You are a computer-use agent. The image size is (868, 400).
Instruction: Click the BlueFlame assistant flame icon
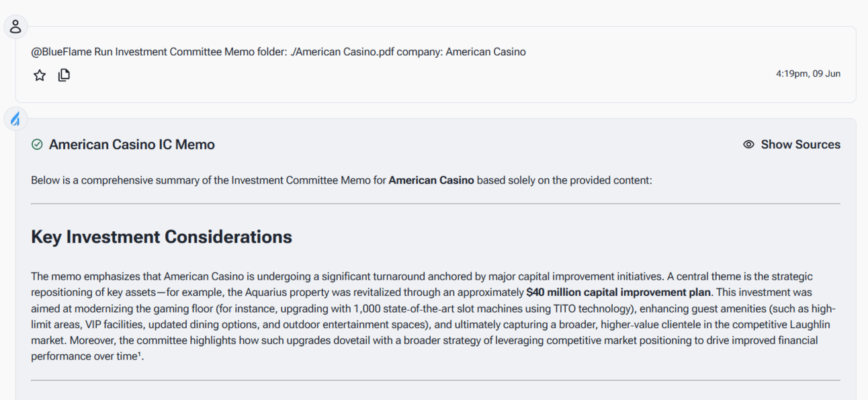(x=16, y=120)
